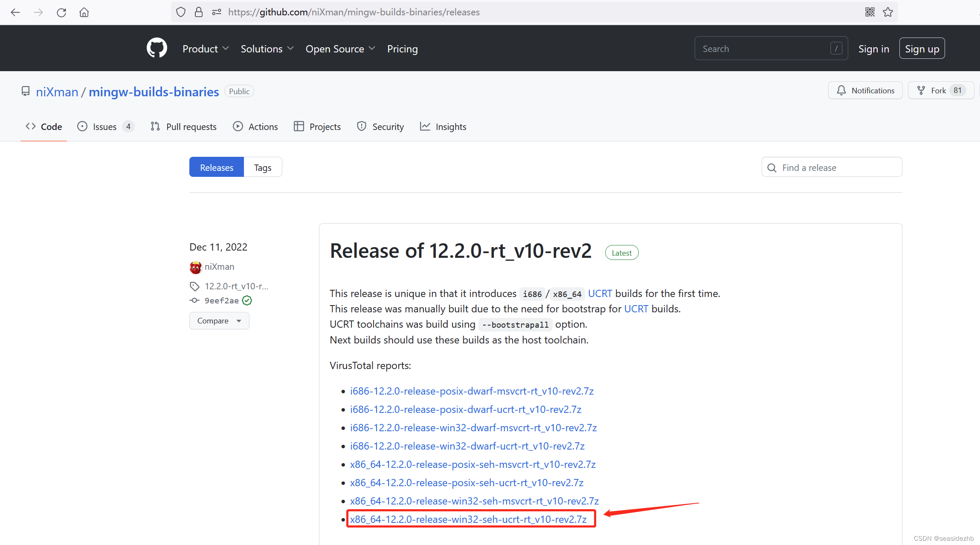Select the Tags toggle button
This screenshot has width=980, height=545.
coord(262,167)
